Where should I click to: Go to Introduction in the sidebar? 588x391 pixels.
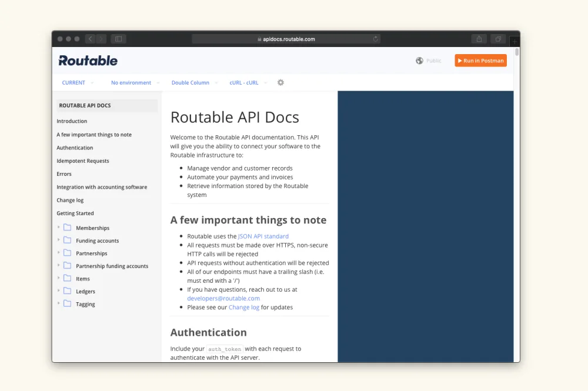point(72,121)
